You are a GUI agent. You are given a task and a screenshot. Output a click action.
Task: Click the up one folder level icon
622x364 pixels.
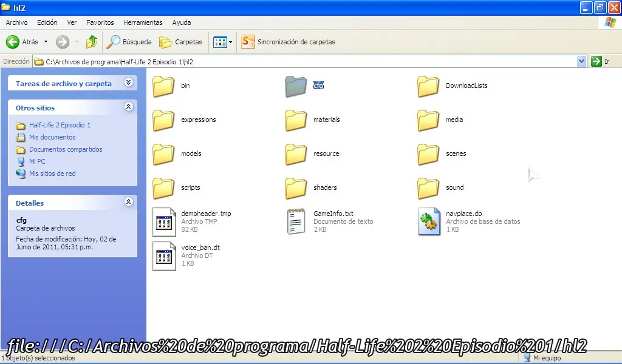(92, 42)
